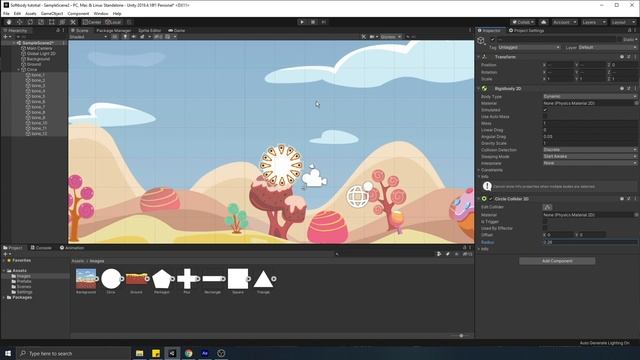Open the Help menu
The image size is (640, 360).
pos(117,13)
